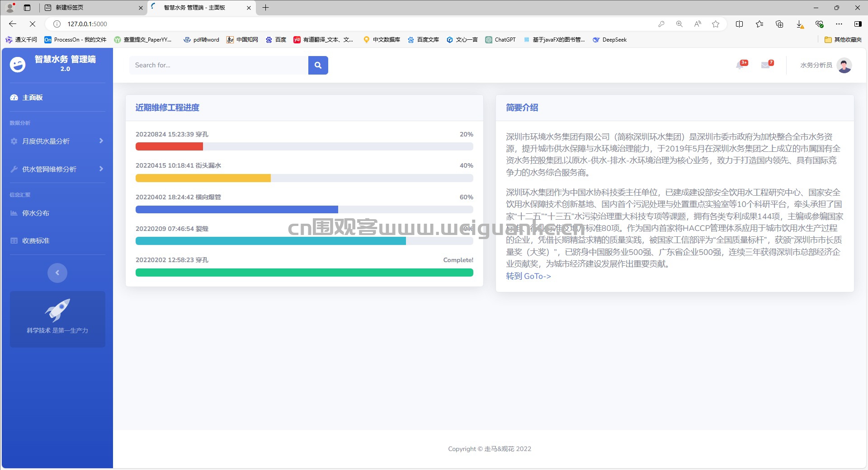Click the green Complete! progress bar
The width and height of the screenshot is (868, 470).
[304, 273]
